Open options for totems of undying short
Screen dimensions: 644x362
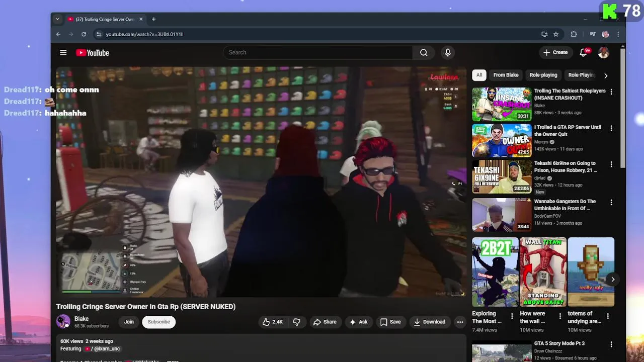(x=608, y=316)
